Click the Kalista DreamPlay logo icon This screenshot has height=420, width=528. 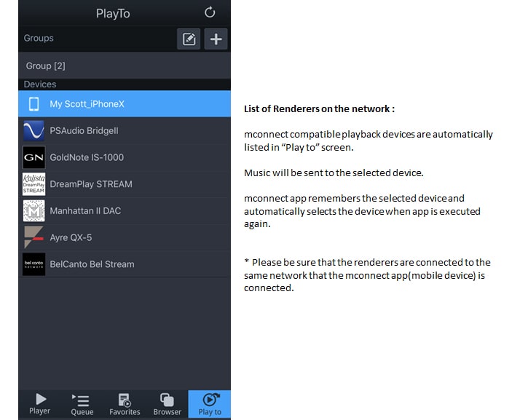[34, 184]
